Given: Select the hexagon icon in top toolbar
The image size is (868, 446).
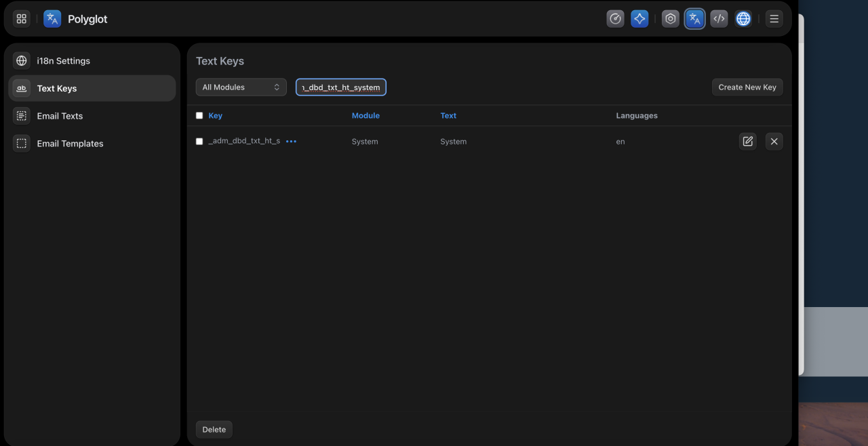Looking at the screenshot, I should [x=671, y=19].
